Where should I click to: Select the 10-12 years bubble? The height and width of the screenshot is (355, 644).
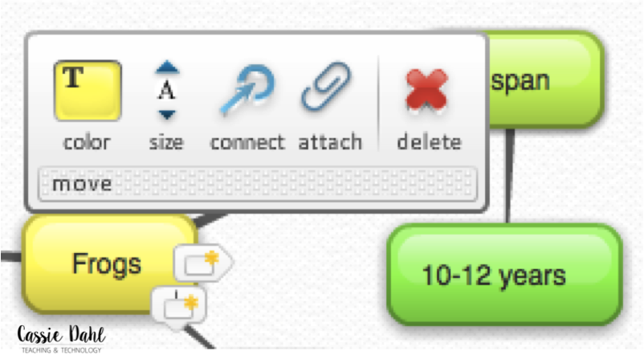pyautogui.click(x=504, y=275)
